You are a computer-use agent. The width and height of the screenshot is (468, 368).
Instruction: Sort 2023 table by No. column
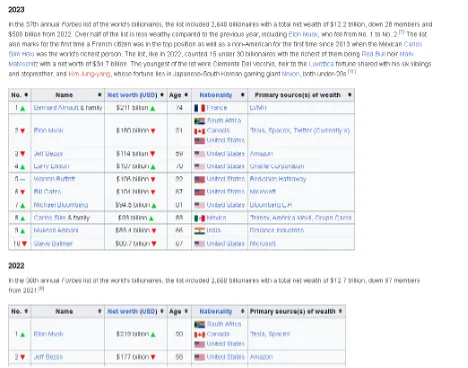(26, 95)
